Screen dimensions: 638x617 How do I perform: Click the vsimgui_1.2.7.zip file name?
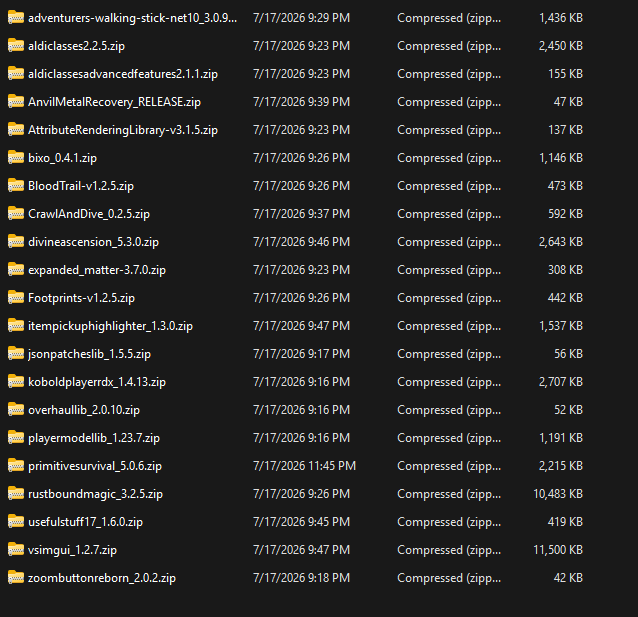[72, 550]
